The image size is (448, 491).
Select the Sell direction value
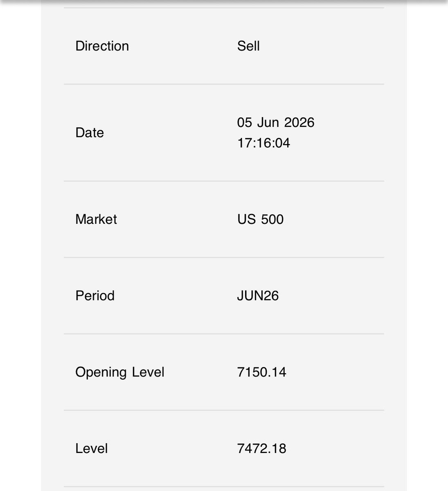tap(248, 46)
